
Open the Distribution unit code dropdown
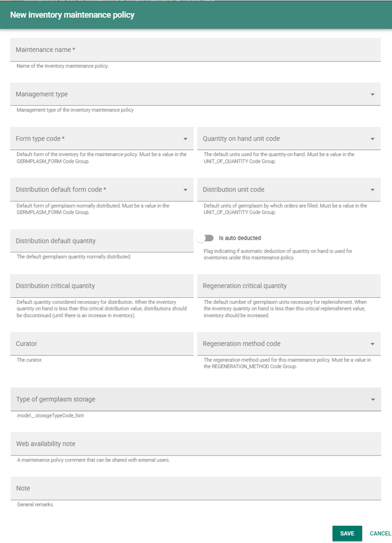pos(288,190)
